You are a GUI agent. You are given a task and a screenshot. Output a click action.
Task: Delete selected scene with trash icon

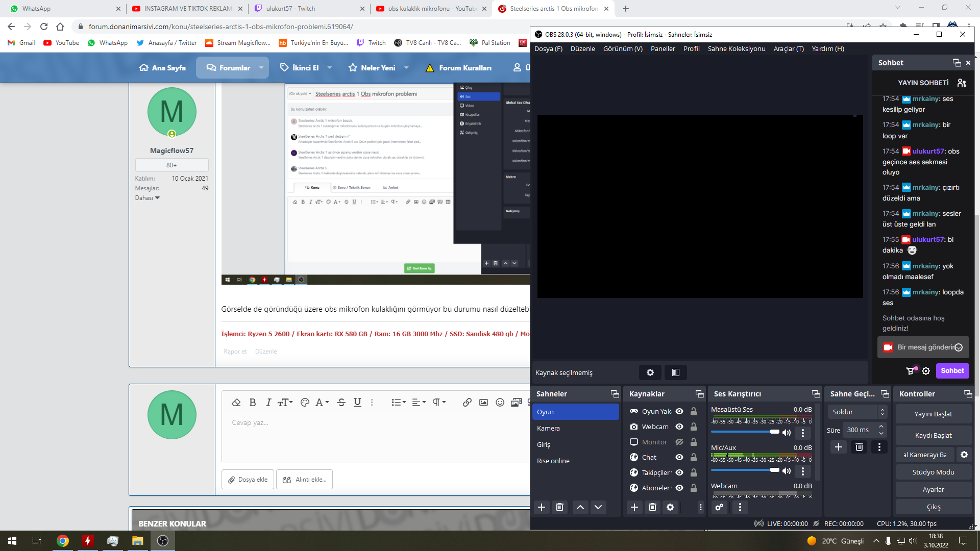tap(559, 507)
